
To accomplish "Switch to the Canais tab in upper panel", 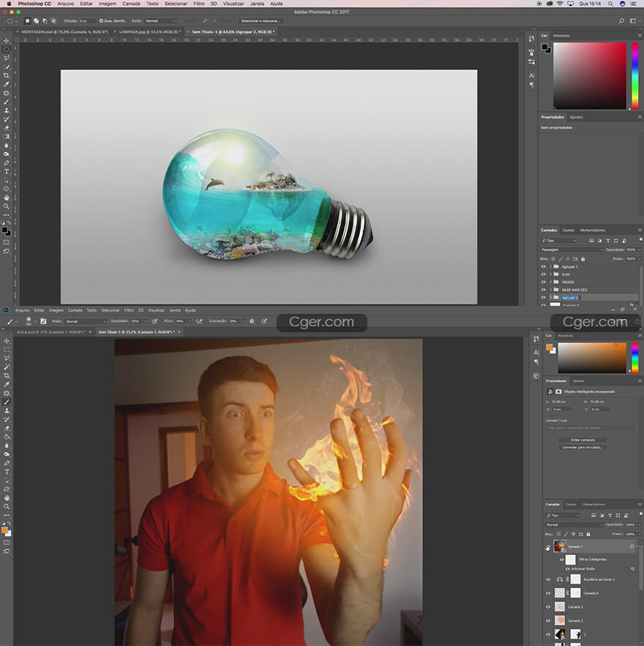I will tap(568, 230).
